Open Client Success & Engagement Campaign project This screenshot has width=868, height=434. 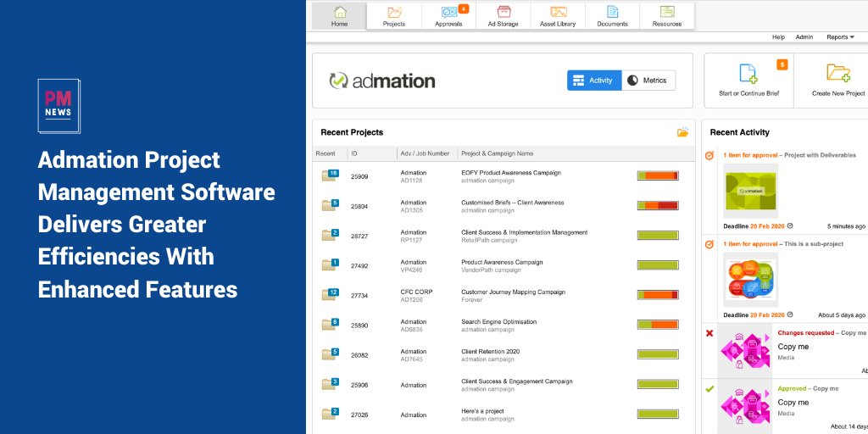(x=517, y=382)
